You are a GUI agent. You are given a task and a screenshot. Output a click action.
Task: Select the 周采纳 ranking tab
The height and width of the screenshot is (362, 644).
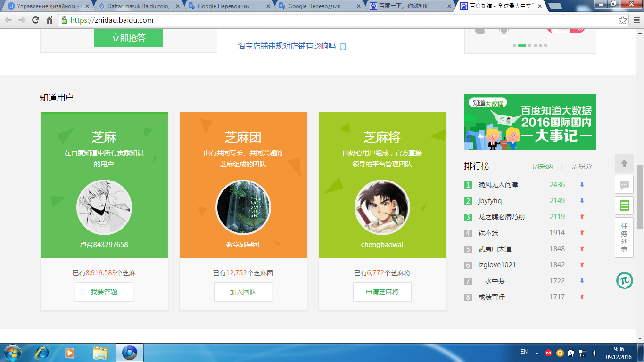click(542, 166)
